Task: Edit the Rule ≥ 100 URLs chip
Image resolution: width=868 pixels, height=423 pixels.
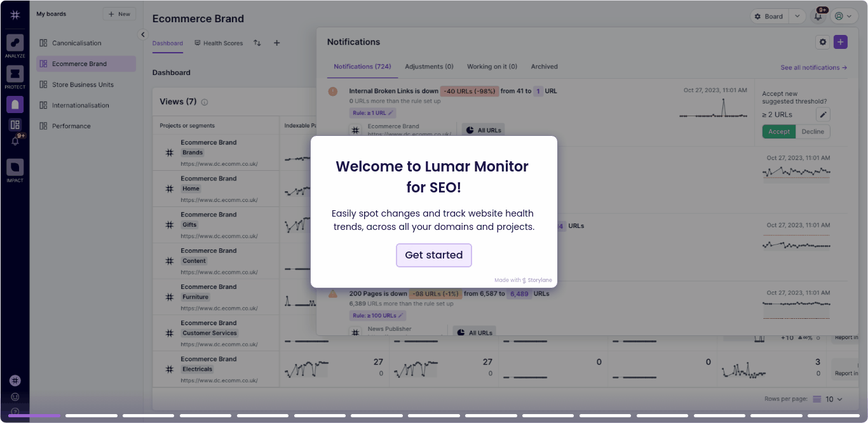Action: (x=377, y=316)
